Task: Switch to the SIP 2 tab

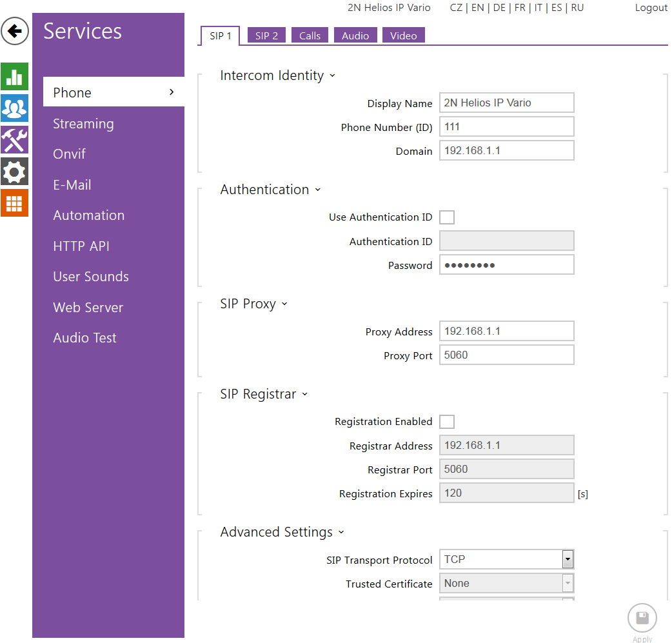Action: tap(266, 36)
